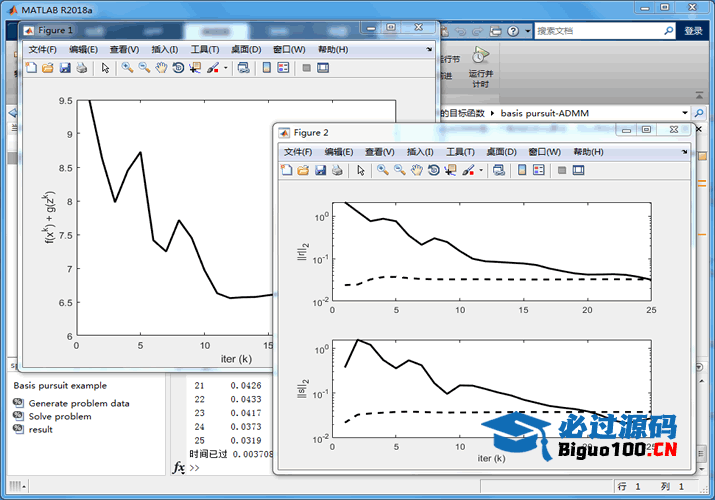Viewport: 715px width, 500px height.
Task: Go to Solve problem section
Action: click(60, 417)
